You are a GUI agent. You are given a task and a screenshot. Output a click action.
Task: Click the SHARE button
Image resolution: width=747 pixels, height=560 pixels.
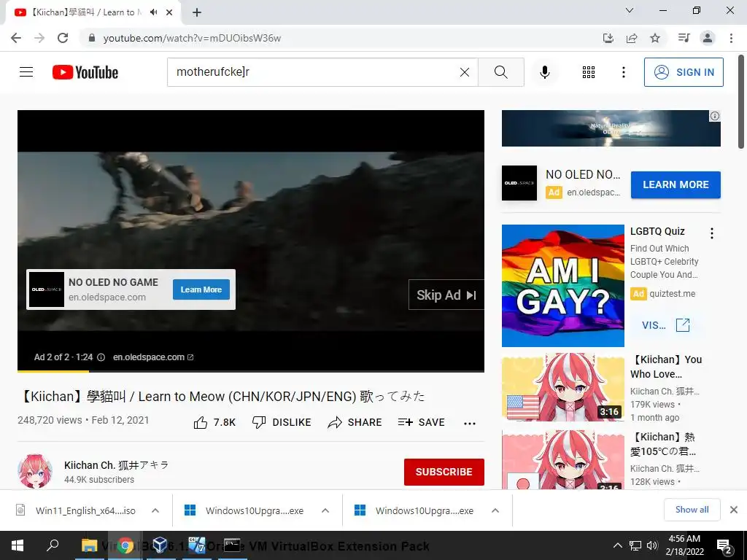[355, 422]
